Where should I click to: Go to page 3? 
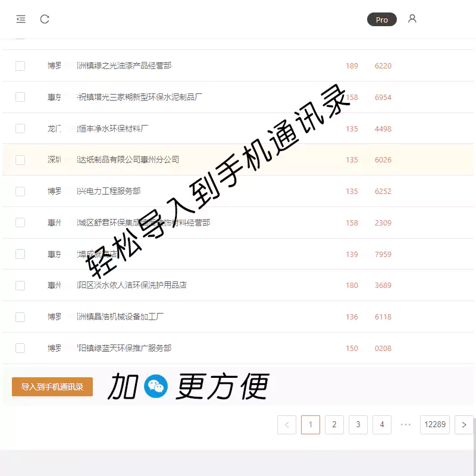(358, 424)
